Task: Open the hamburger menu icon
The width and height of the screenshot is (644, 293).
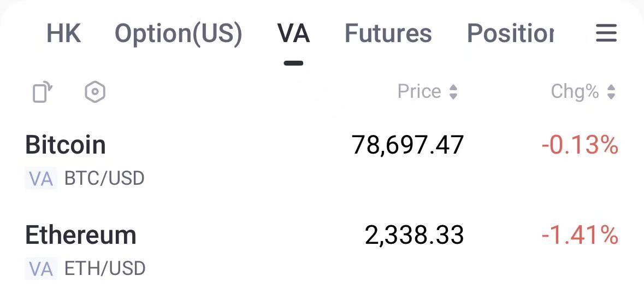Action: click(606, 33)
